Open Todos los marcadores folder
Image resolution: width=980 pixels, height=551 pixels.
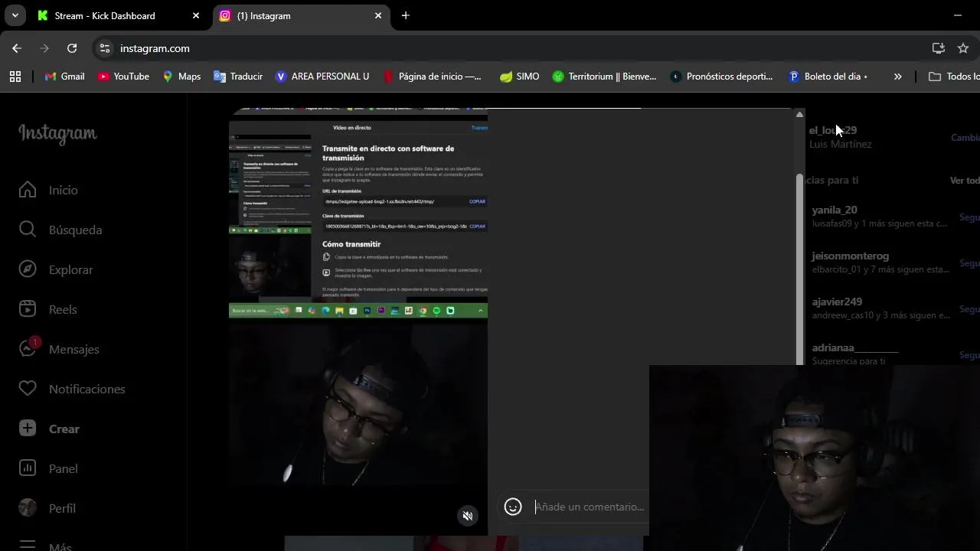pyautogui.click(x=953, y=77)
